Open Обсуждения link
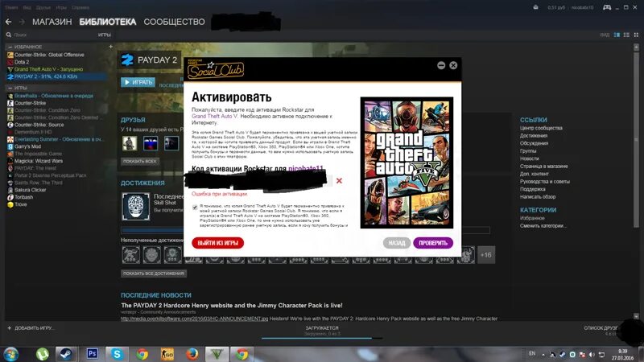This screenshot has width=644, height=362. (534, 143)
